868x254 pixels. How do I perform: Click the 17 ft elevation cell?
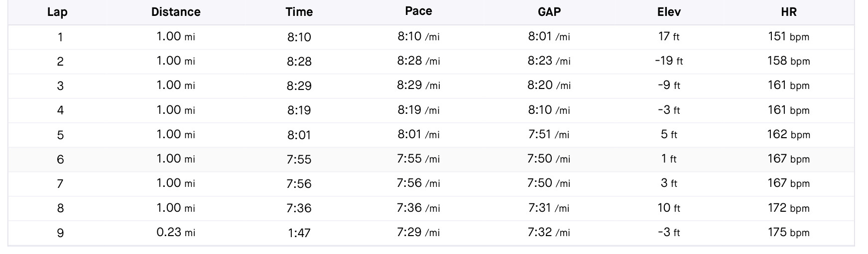[669, 36]
